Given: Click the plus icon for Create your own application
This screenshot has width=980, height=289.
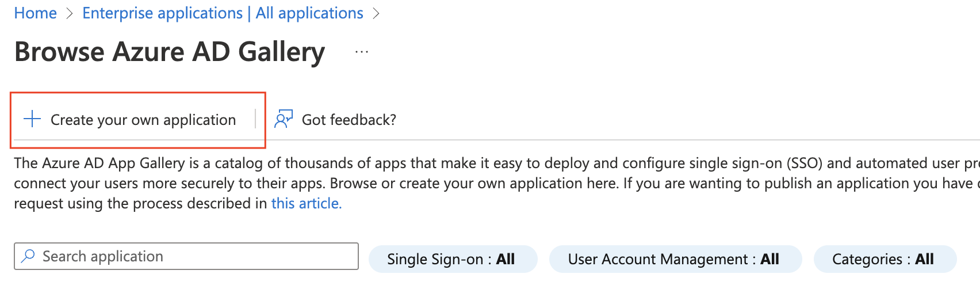Looking at the screenshot, I should tap(32, 119).
